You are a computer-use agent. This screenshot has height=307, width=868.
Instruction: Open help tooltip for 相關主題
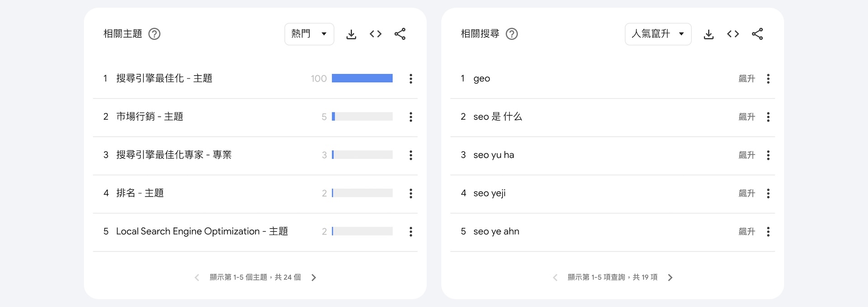coord(155,34)
